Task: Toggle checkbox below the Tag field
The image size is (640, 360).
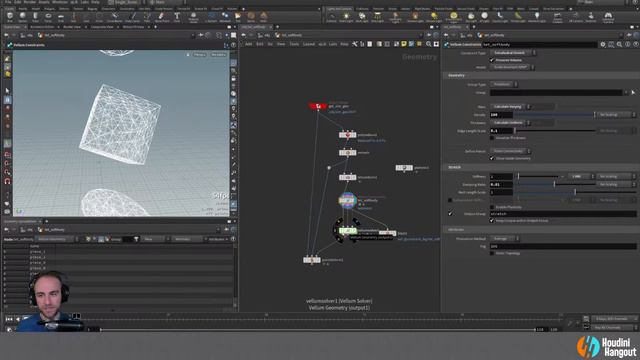Action: (492, 253)
